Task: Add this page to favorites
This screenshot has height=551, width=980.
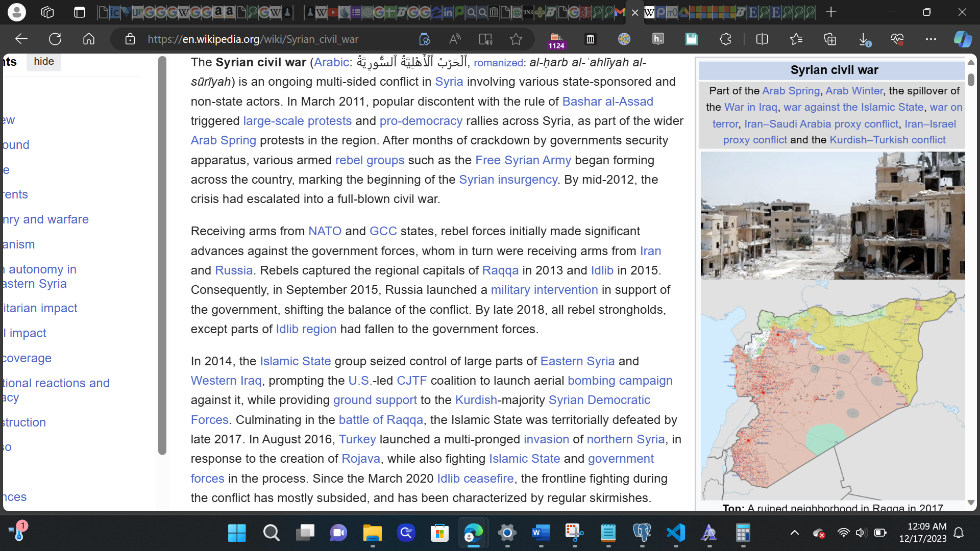Action: [x=516, y=39]
